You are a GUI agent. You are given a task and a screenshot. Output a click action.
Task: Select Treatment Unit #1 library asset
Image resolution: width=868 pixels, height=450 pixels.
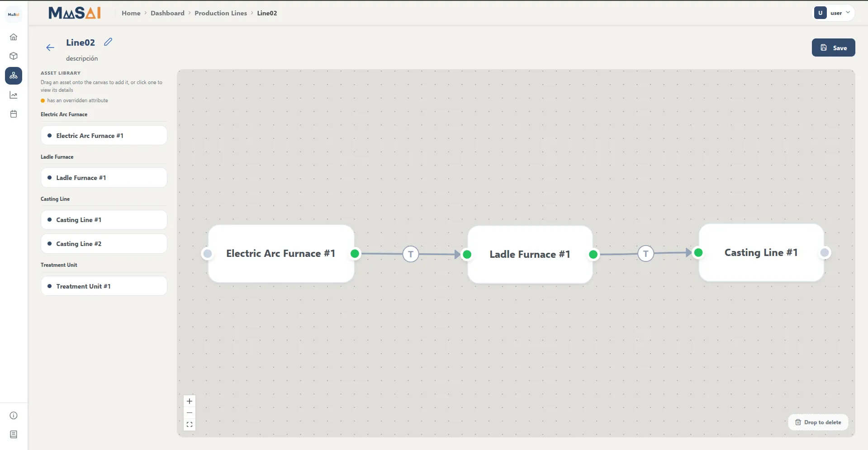point(104,286)
